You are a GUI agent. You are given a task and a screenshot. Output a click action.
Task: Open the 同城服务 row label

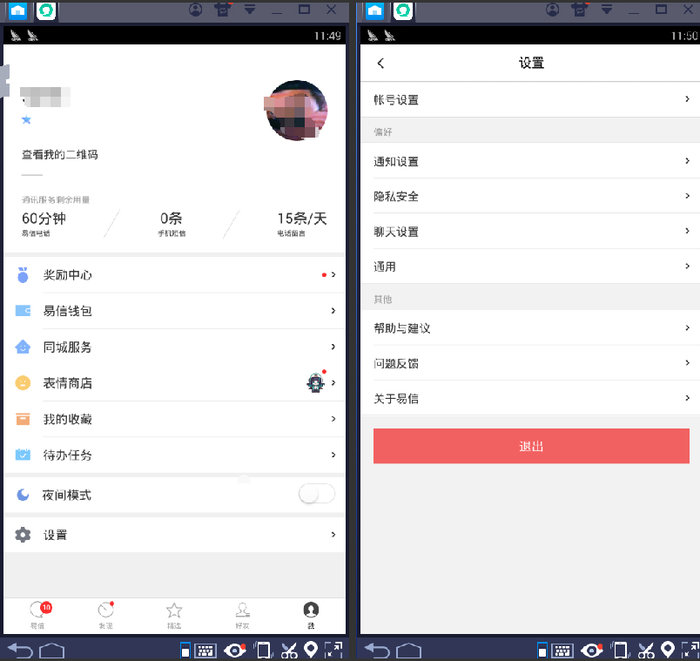point(67,347)
